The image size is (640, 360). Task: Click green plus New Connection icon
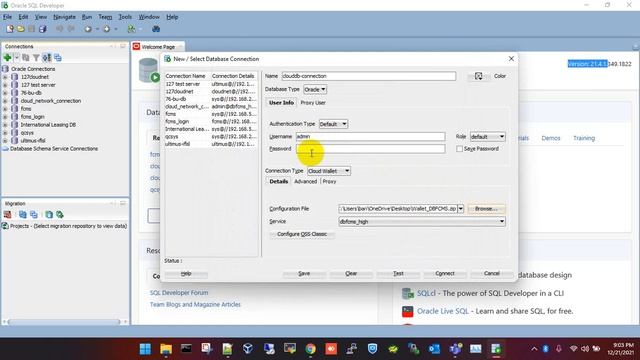click(7, 58)
